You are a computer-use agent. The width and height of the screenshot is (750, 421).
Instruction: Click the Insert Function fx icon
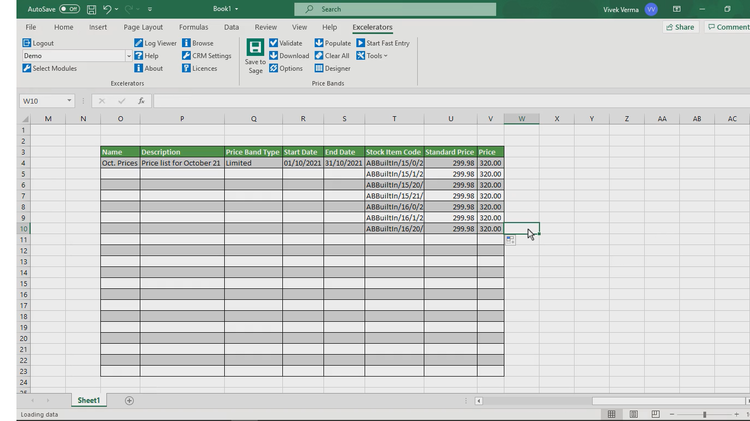(141, 101)
